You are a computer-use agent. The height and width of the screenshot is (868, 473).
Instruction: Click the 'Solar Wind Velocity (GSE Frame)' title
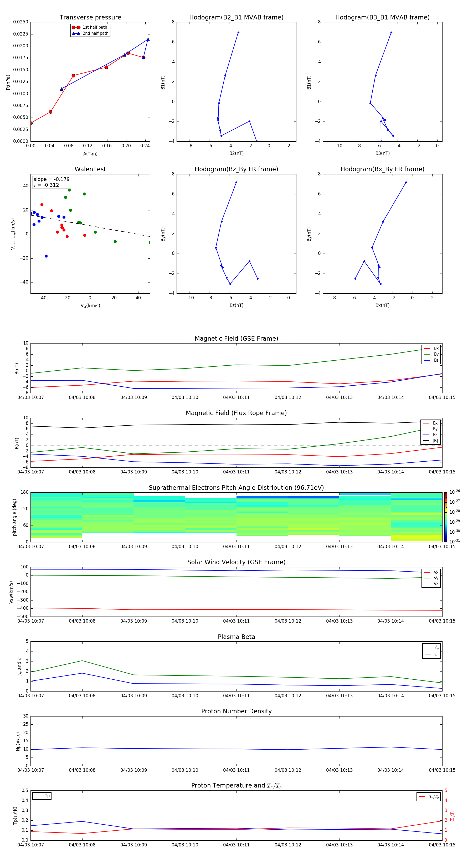[236, 562]
